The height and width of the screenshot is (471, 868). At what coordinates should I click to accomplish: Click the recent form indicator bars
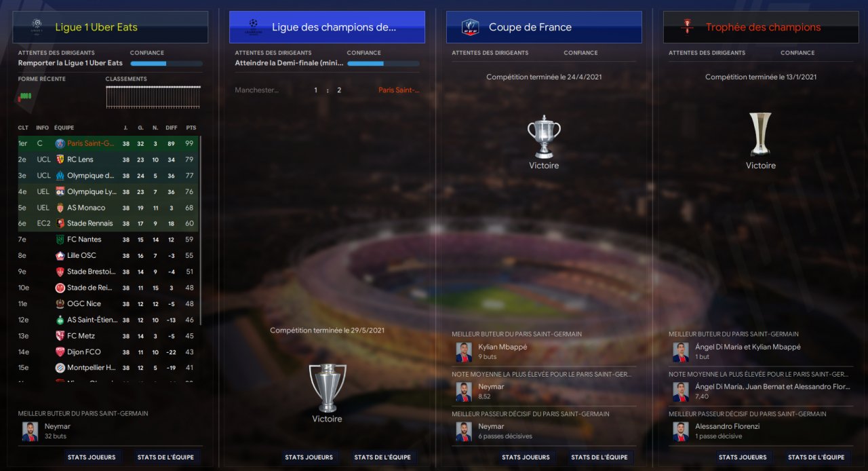pyautogui.click(x=25, y=96)
